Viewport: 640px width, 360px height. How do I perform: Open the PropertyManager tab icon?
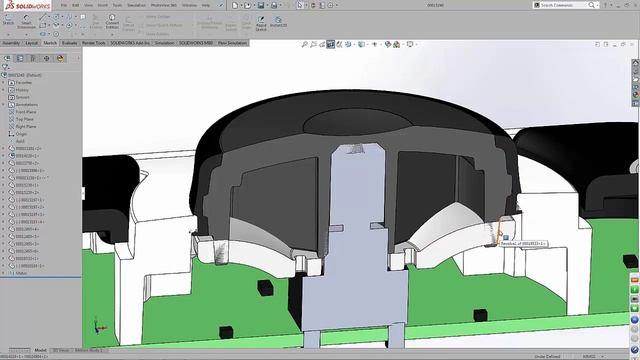(20, 58)
